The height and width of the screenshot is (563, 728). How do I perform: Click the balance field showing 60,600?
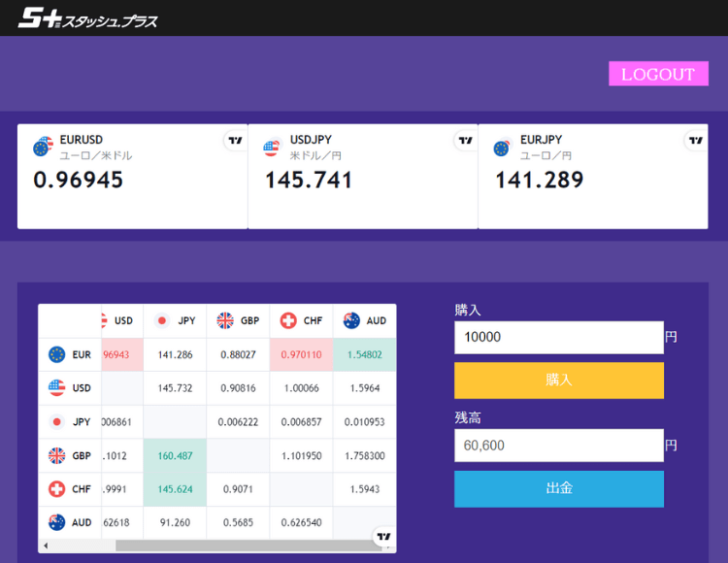pos(558,446)
